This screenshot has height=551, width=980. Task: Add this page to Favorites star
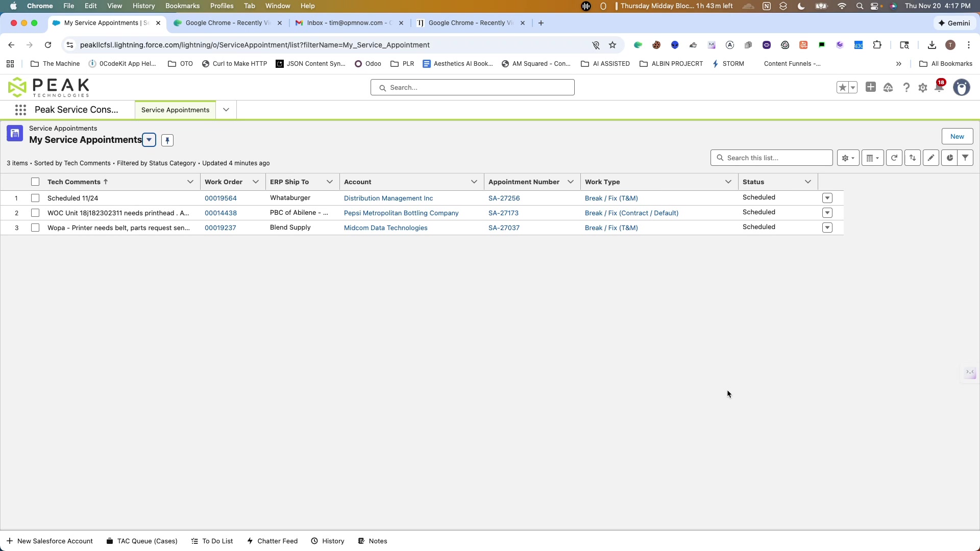(x=843, y=88)
